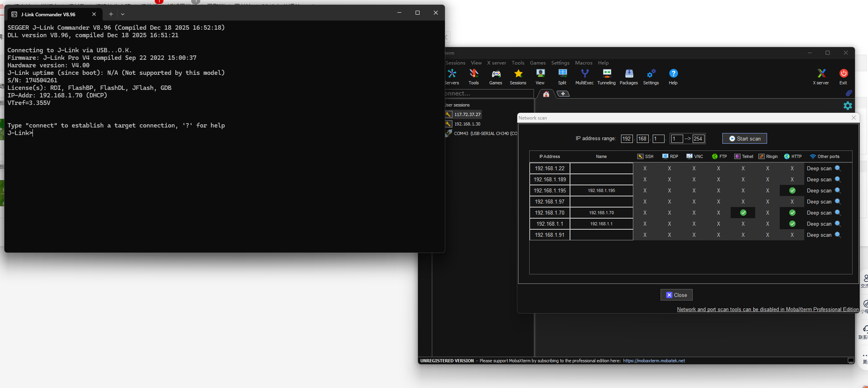
Task: Add a new terminal tab with plus
Action: click(x=111, y=14)
